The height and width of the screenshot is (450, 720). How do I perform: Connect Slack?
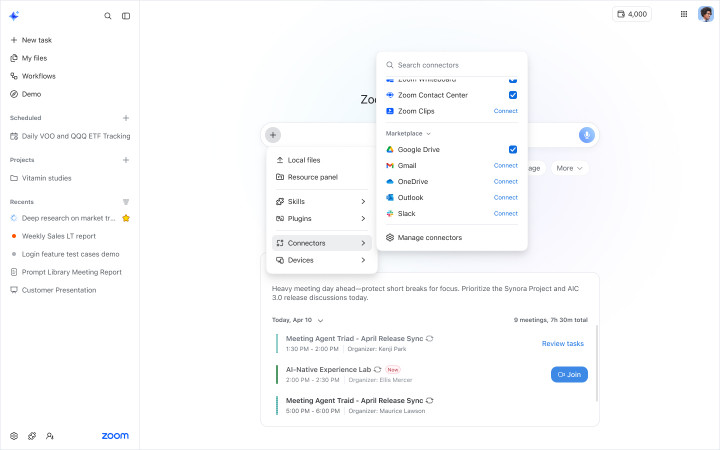pyautogui.click(x=506, y=214)
